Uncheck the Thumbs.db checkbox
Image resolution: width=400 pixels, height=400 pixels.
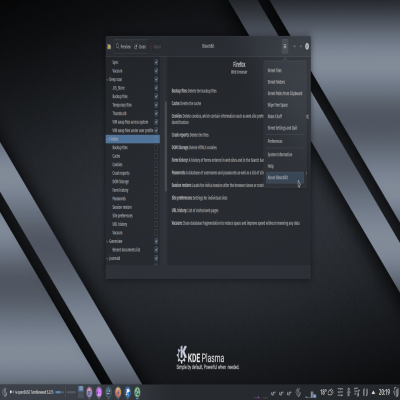point(156,113)
